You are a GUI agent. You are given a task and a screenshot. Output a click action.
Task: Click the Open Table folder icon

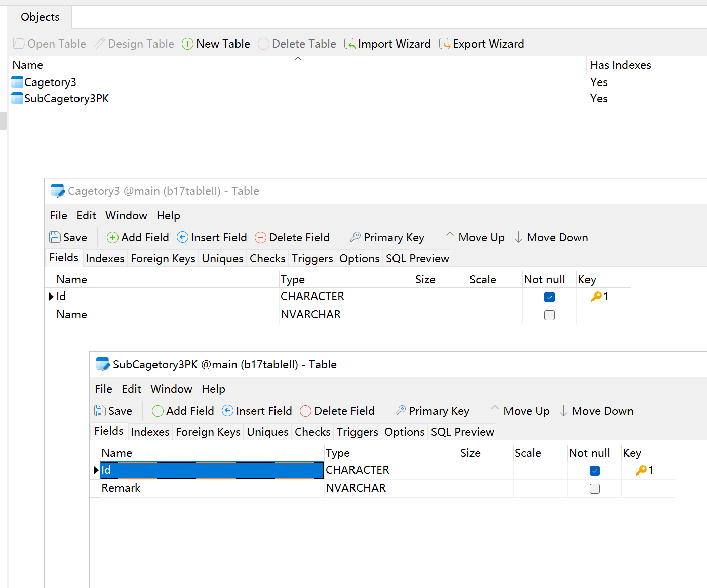click(x=19, y=44)
